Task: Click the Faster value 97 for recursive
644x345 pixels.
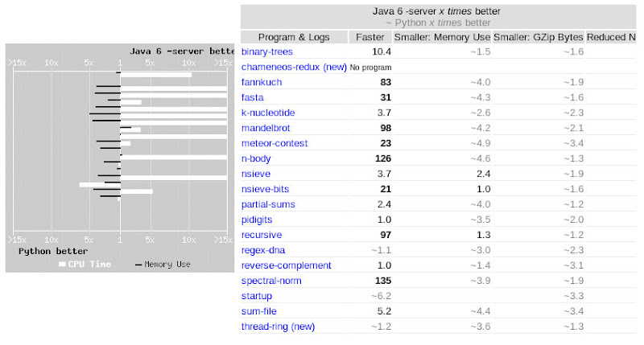Action: 386,235
